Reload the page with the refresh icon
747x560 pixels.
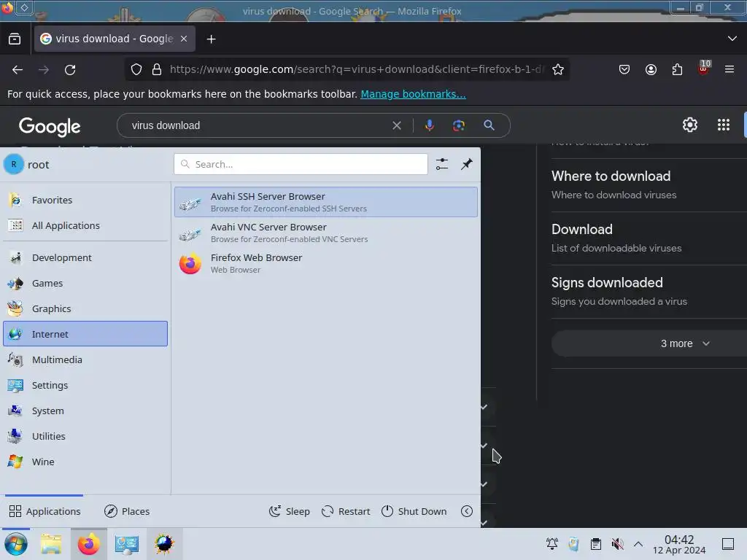coord(70,70)
